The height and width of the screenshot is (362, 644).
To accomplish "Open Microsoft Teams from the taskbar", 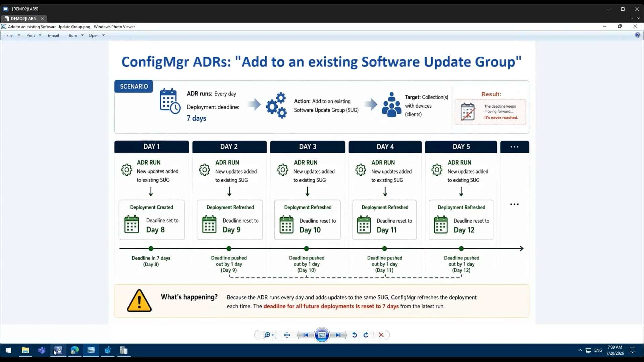I will tap(42, 350).
